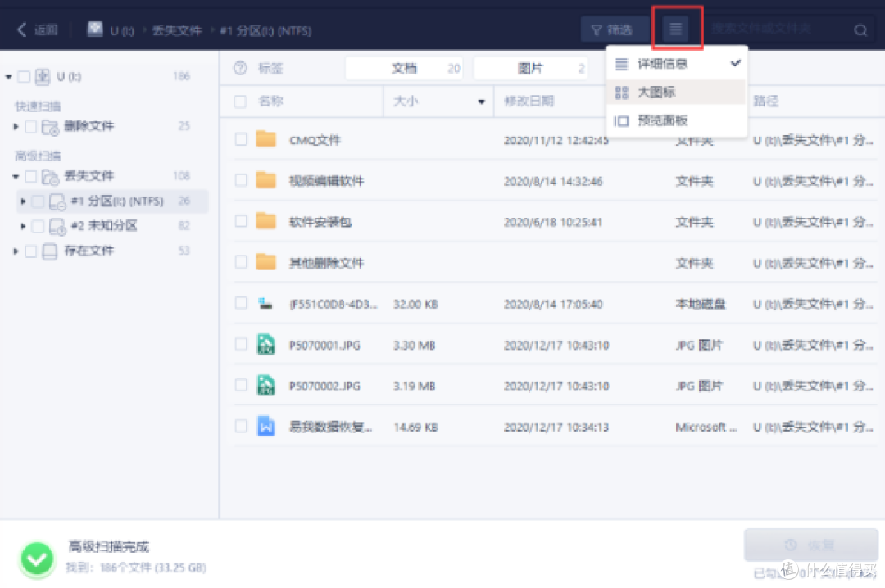Check the #1 分区 tree checkbox

tap(38, 201)
